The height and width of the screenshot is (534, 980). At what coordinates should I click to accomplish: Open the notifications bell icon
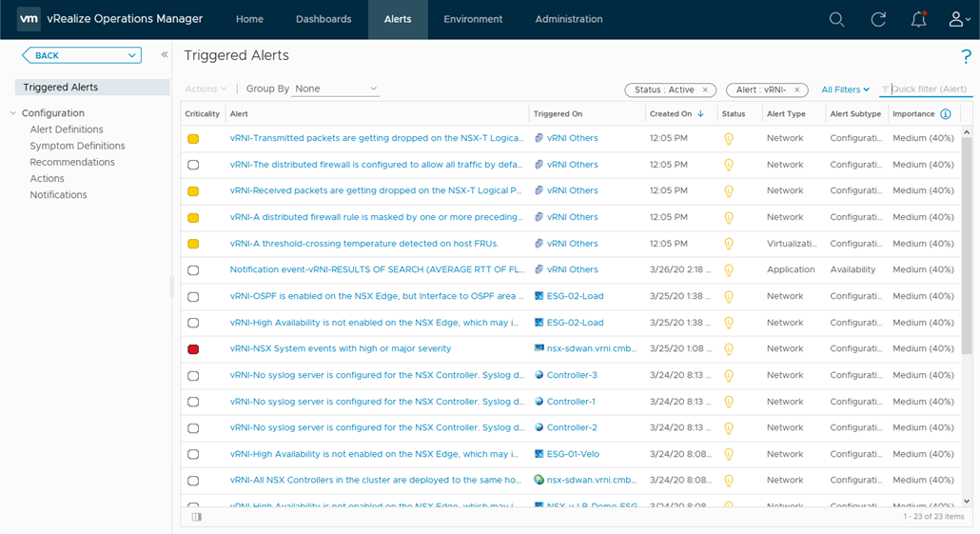[x=918, y=19]
